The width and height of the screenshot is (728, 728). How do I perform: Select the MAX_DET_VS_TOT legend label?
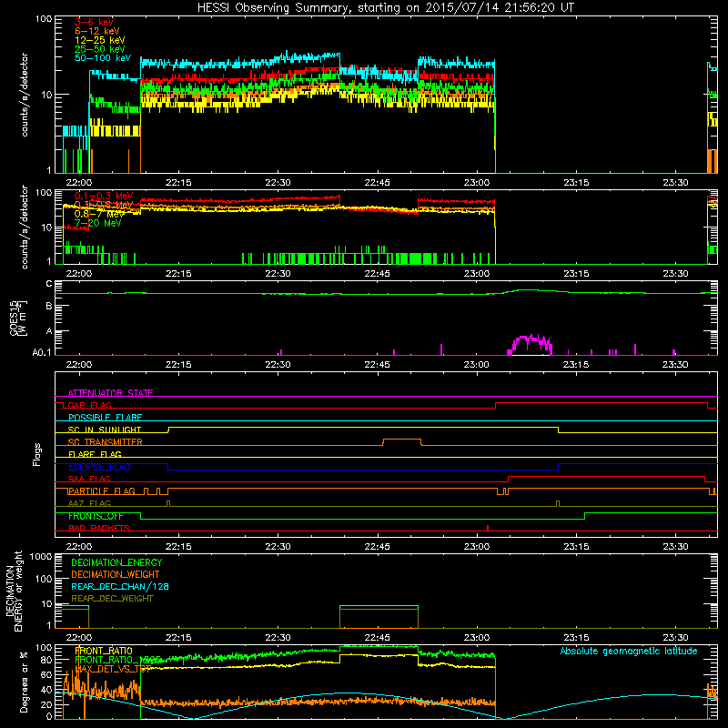(113, 670)
